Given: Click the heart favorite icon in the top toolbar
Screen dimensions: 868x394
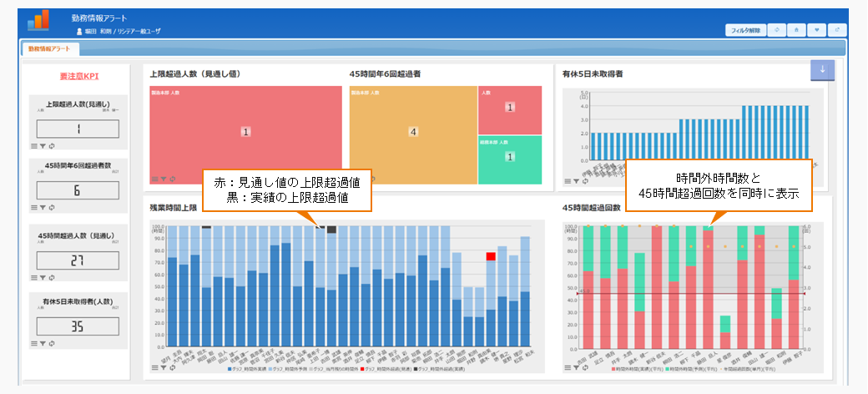Looking at the screenshot, I should click(x=817, y=29).
